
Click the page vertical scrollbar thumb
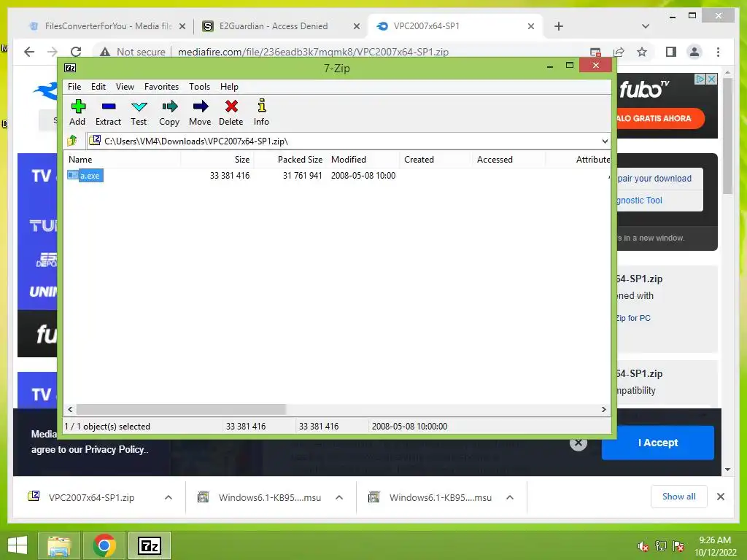click(727, 136)
